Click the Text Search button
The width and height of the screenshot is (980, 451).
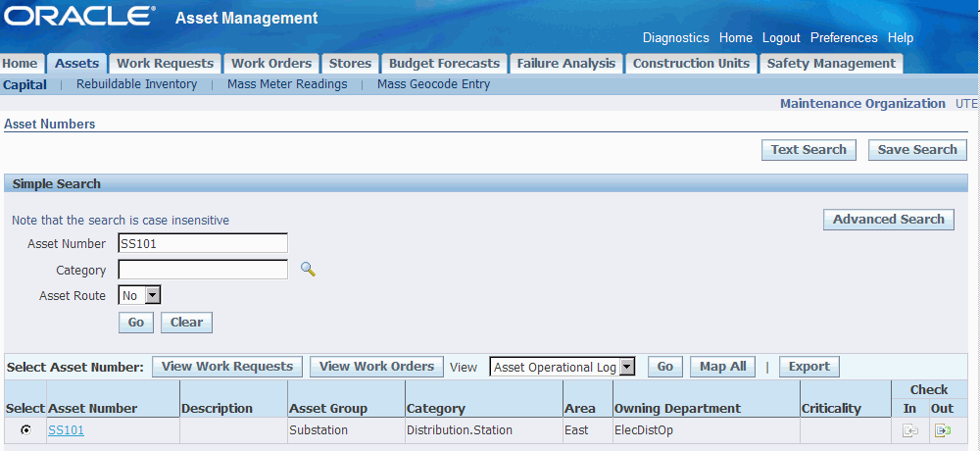808,149
